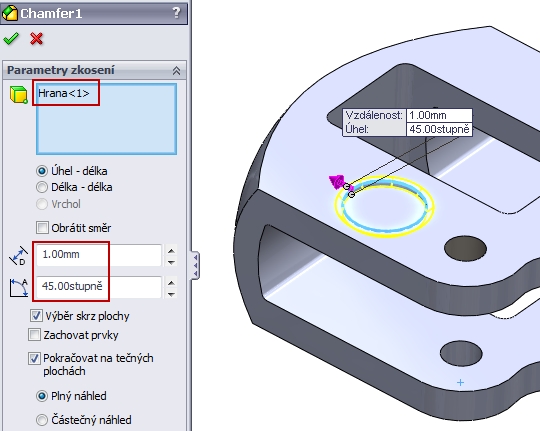The height and width of the screenshot is (431, 540).
Task: Click the edge selection cube icon
Action: 19,95
